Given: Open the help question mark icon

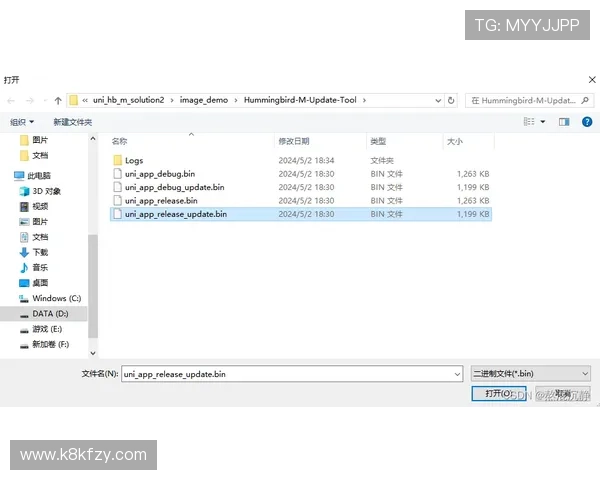Looking at the screenshot, I should [587, 122].
